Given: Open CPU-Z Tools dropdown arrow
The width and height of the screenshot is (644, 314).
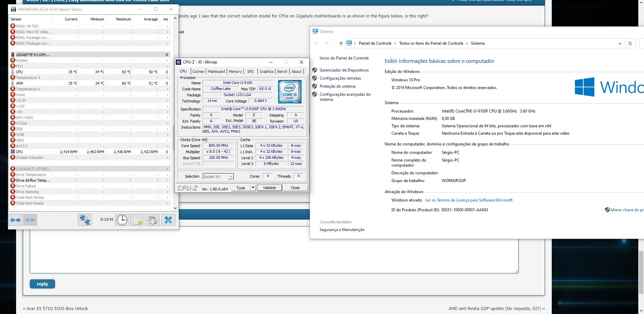Looking at the screenshot, I should click(x=253, y=188).
